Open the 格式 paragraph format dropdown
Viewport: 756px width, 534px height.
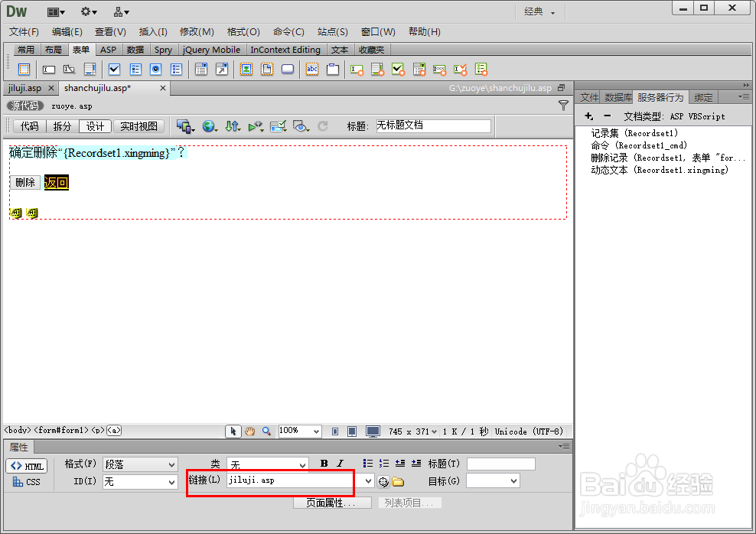point(140,464)
